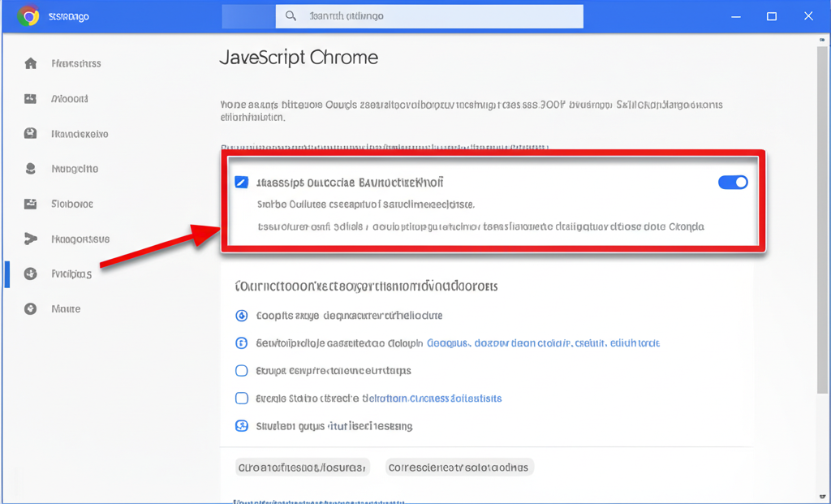Click the magnifying glass search icon
The image size is (831, 504).
point(291,16)
